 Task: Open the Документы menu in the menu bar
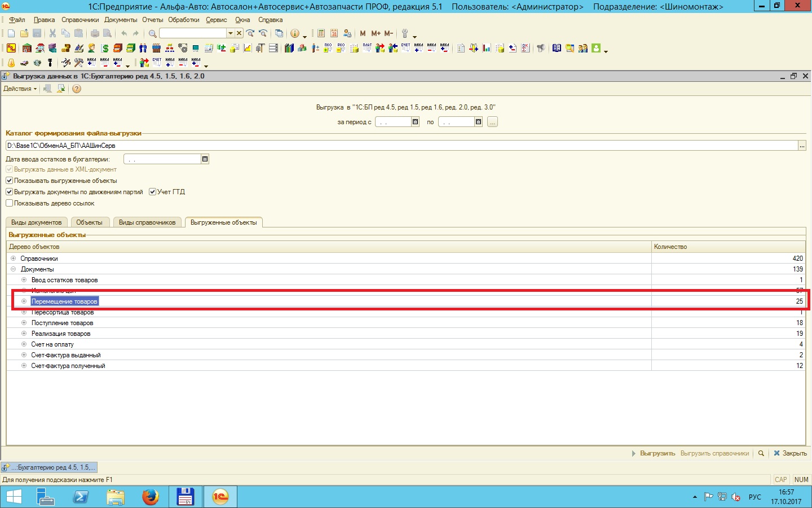coord(121,20)
